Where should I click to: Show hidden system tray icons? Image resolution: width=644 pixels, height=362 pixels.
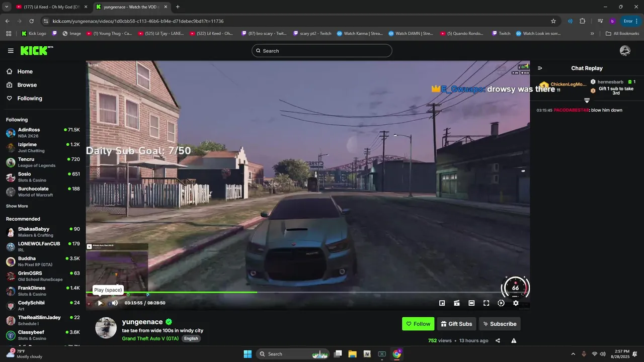tap(573, 354)
